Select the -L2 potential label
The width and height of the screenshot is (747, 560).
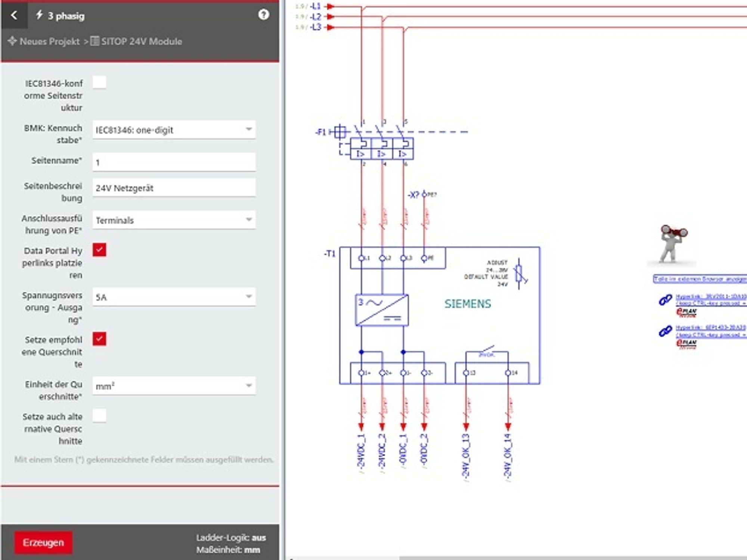[x=315, y=17]
